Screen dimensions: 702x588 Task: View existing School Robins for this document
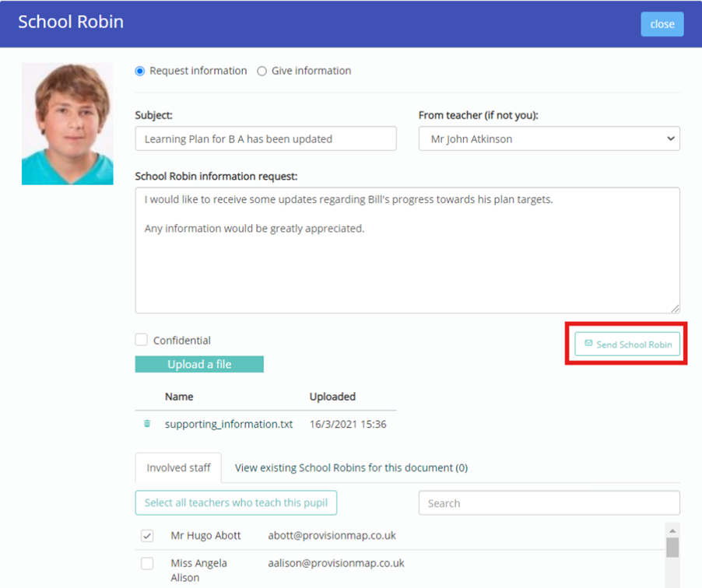coord(350,467)
